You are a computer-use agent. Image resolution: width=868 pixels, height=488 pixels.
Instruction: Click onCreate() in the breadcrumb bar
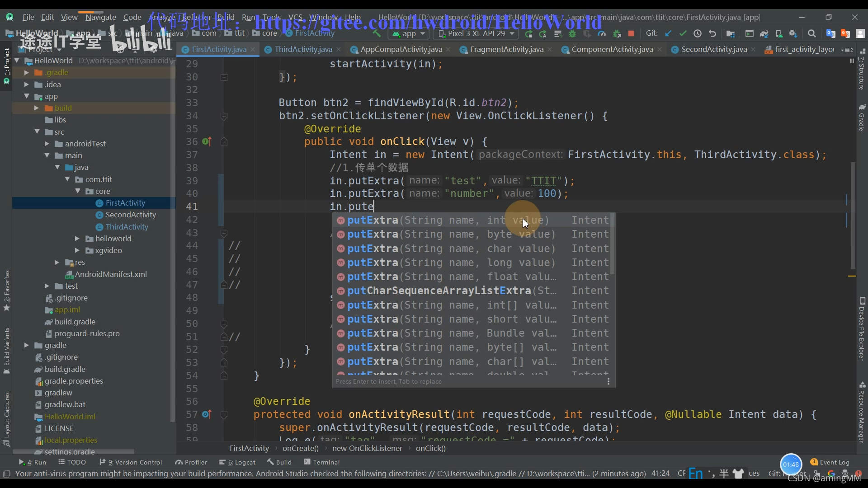(300, 448)
